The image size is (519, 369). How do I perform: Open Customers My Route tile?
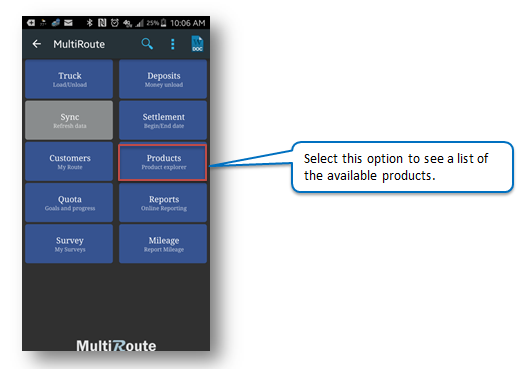(x=69, y=162)
